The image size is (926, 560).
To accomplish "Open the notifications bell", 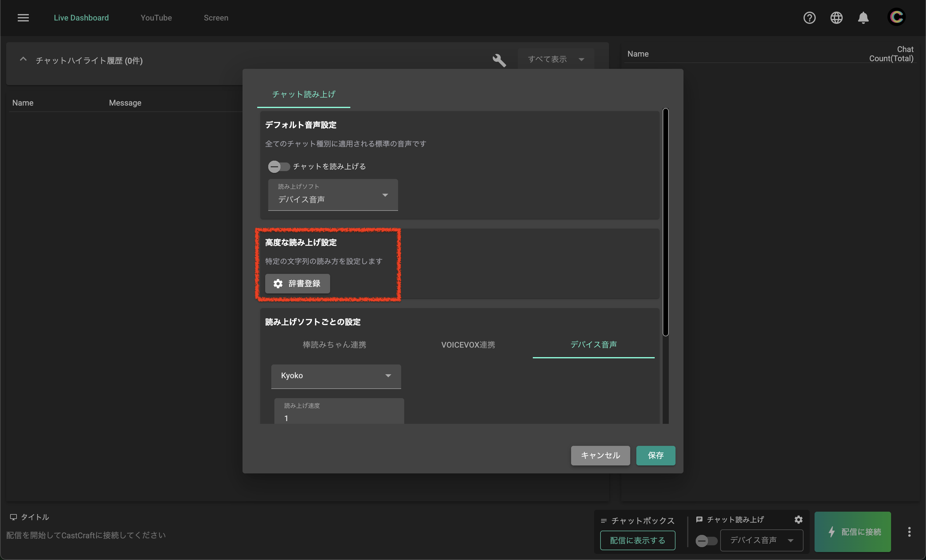I will click(863, 18).
